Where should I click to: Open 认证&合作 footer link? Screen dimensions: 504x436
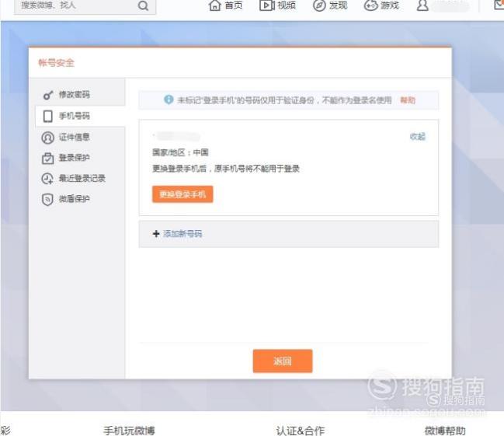[301, 431]
